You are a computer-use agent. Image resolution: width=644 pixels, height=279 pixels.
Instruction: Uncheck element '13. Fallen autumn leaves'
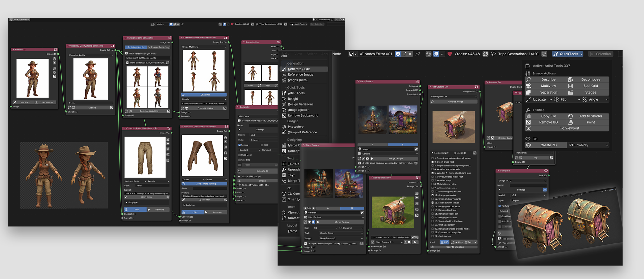point(433,202)
